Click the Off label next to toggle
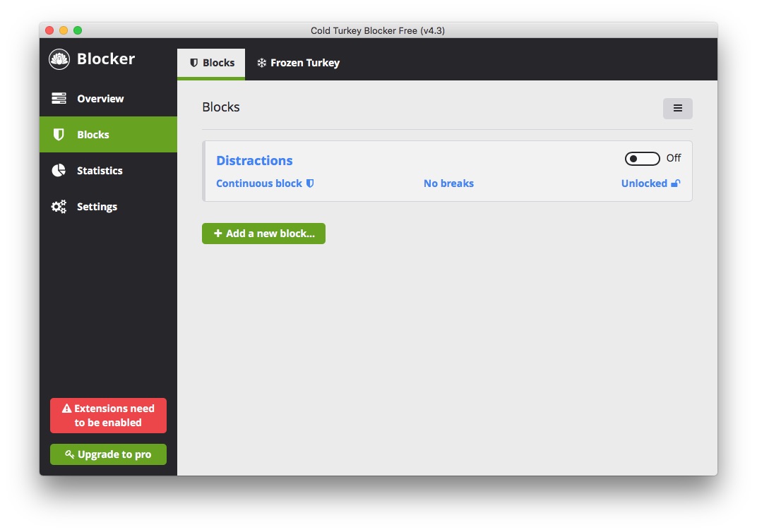Screen dimensions: 757x532 pyautogui.click(x=674, y=158)
